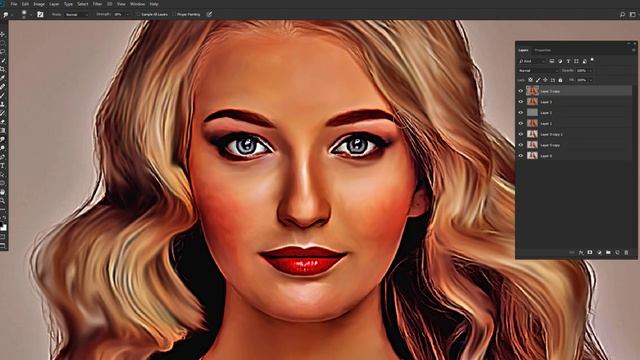The height and width of the screenshot is (360, 640).
Task: Hide the Layer 3 layer
Action: tap(520, 102)
